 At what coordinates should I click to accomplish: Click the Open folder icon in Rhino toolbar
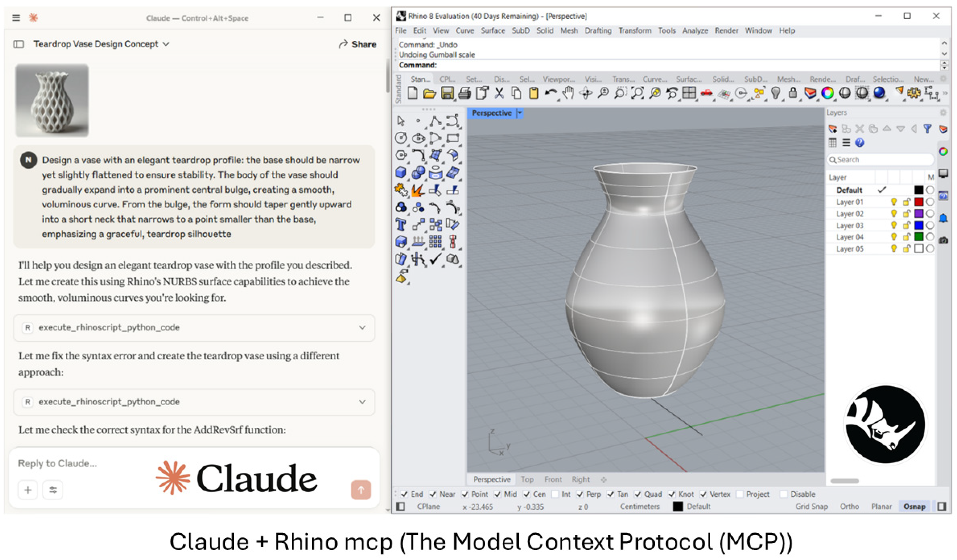[x=429, y=93]
